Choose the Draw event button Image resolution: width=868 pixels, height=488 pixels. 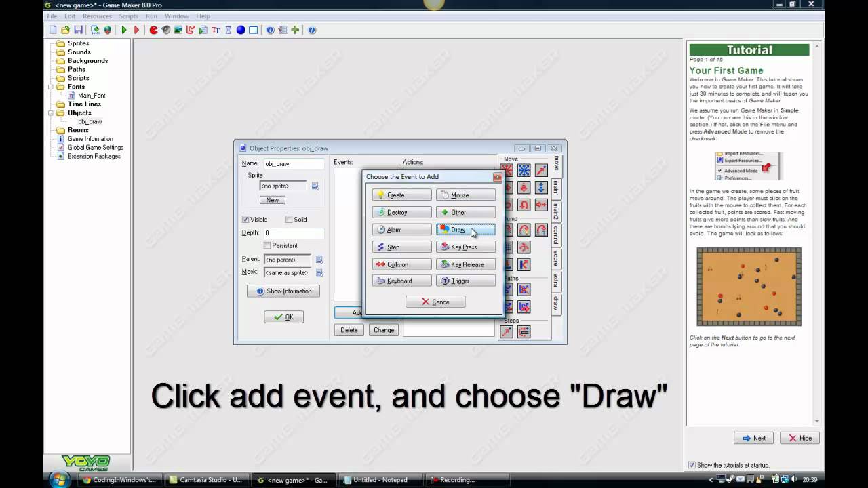click(x=466, y=230)
